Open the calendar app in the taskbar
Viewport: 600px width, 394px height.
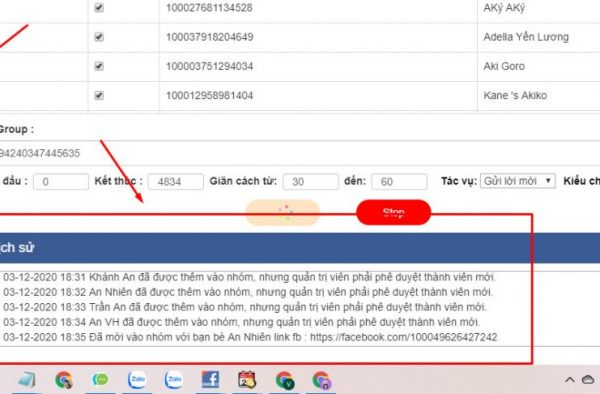click(247, 380)
